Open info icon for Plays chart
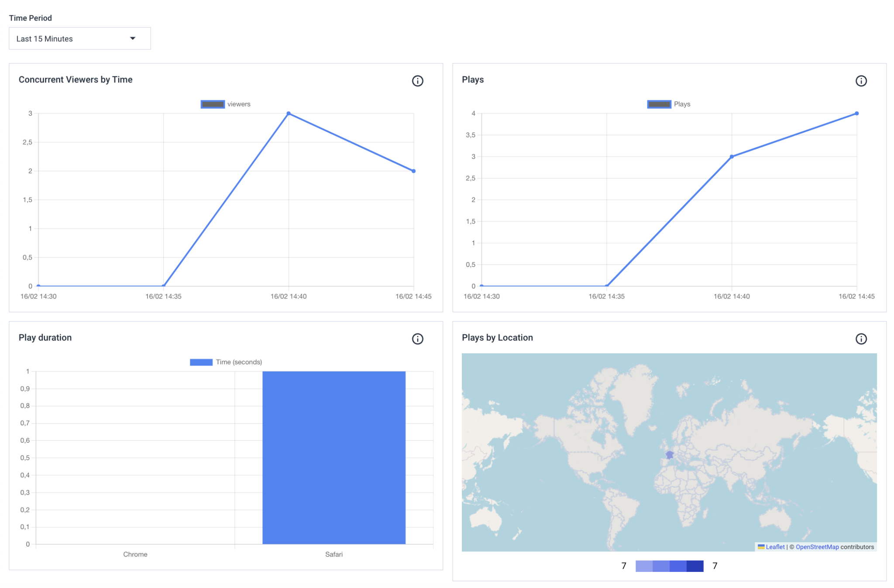The width and height of the screenshot is (894, 588). [x=860, y=81]
